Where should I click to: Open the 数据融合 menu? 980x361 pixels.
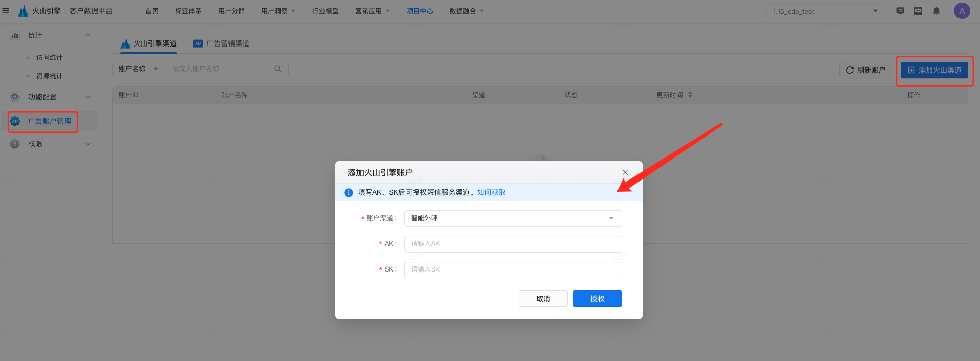[x=466, y=11]
